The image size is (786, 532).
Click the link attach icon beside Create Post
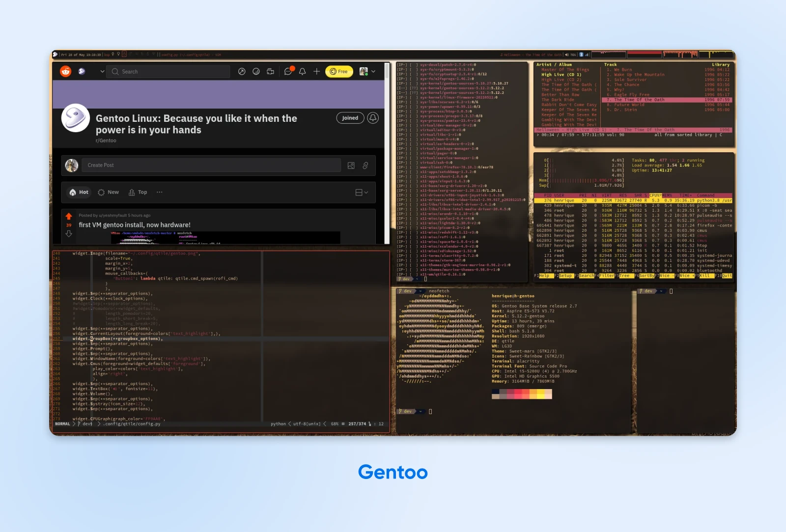click(365, 166)
